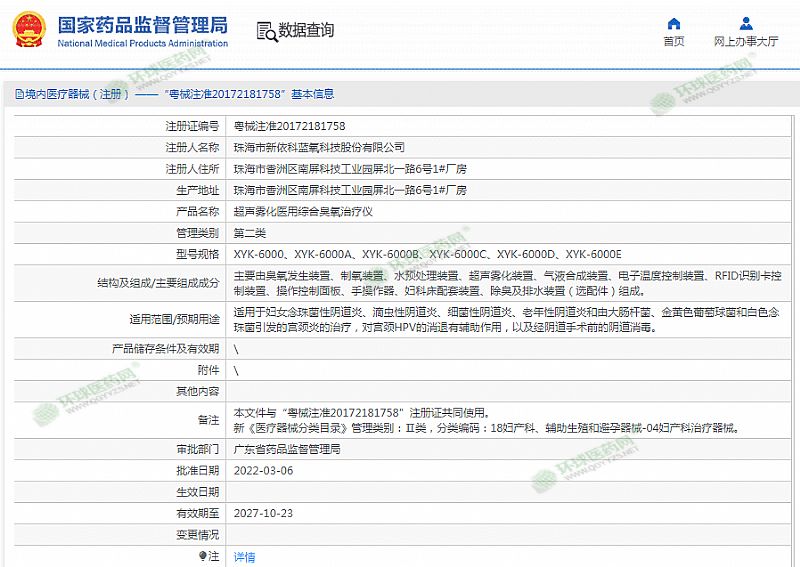Open 网上办事大厅 text label

[x=746, y=42]
